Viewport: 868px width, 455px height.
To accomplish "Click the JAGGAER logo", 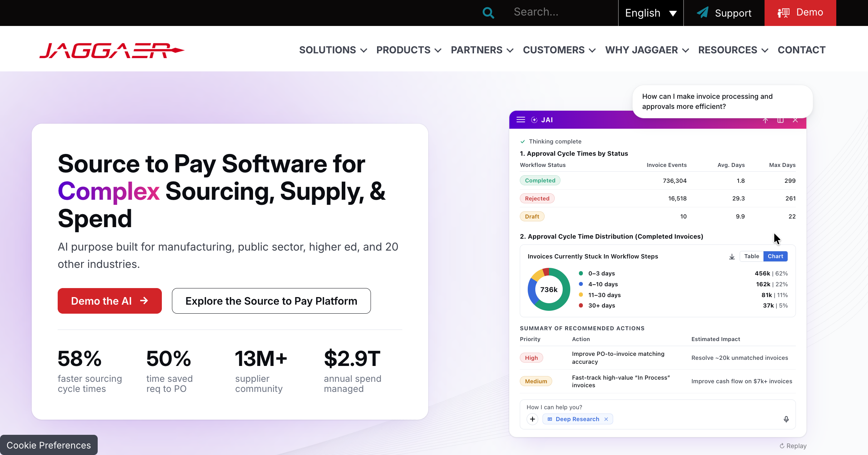I will coord(112,50).
